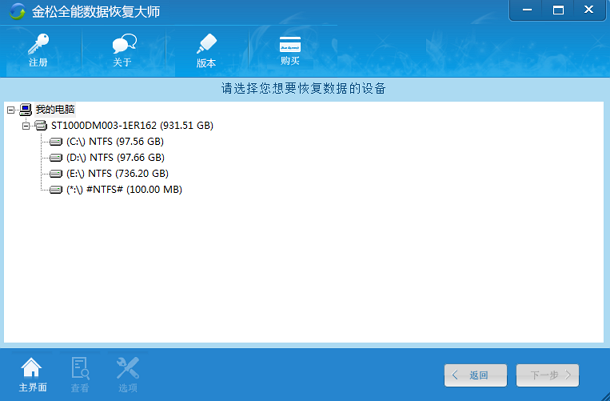Maximize the application window
Image resolution: width=610 pixels, height=401 pixels.
point(558,10)
